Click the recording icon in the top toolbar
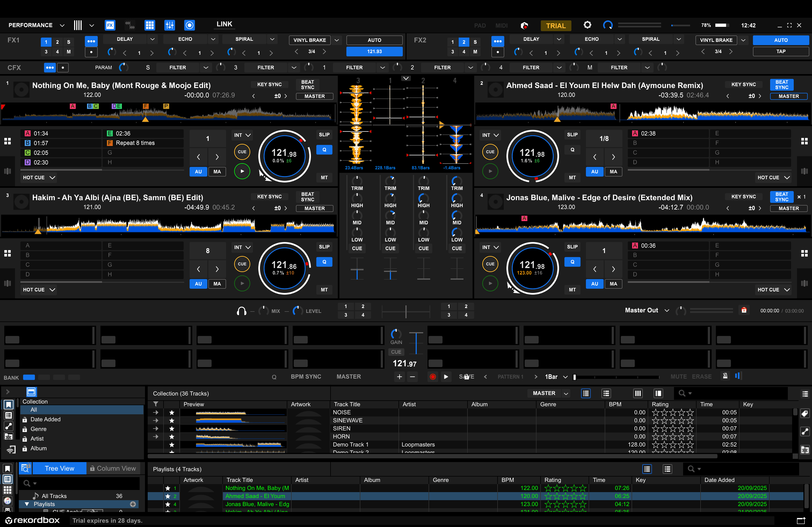Screen dimensions: 812x527 (189, 25)
